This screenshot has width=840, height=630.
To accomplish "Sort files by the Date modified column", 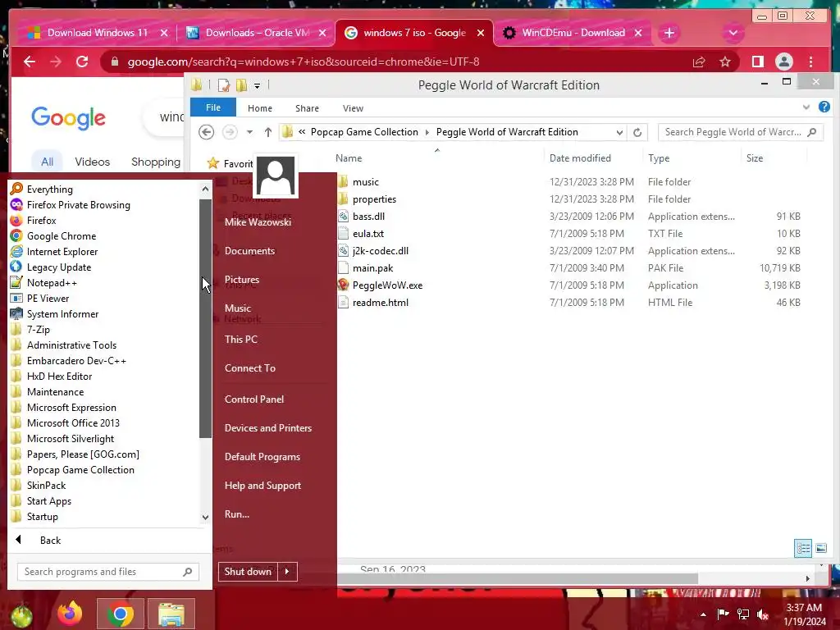I will (x=580, y=158).
